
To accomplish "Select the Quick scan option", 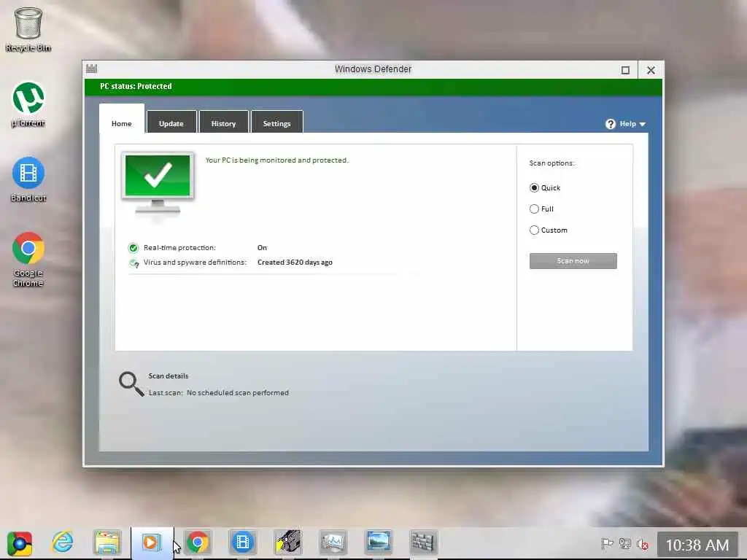I will click(545, 188).
